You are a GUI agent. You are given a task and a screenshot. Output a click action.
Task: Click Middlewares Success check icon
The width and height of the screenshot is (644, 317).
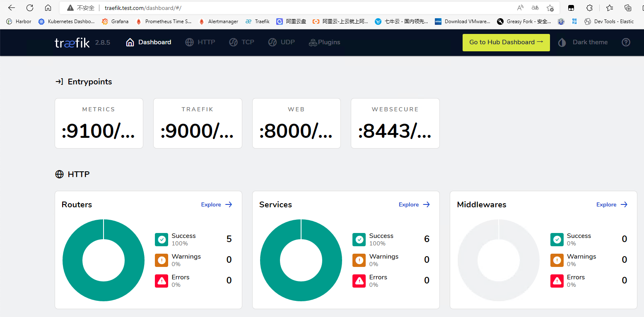(557, 239)
